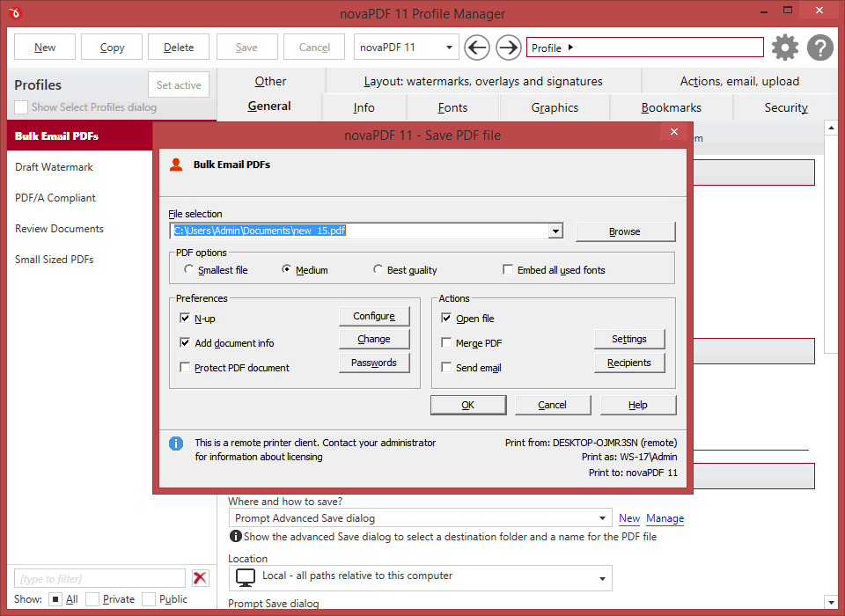Click the Copy profile button
This screenshot has width=845, height=616.
coord(112,48)
